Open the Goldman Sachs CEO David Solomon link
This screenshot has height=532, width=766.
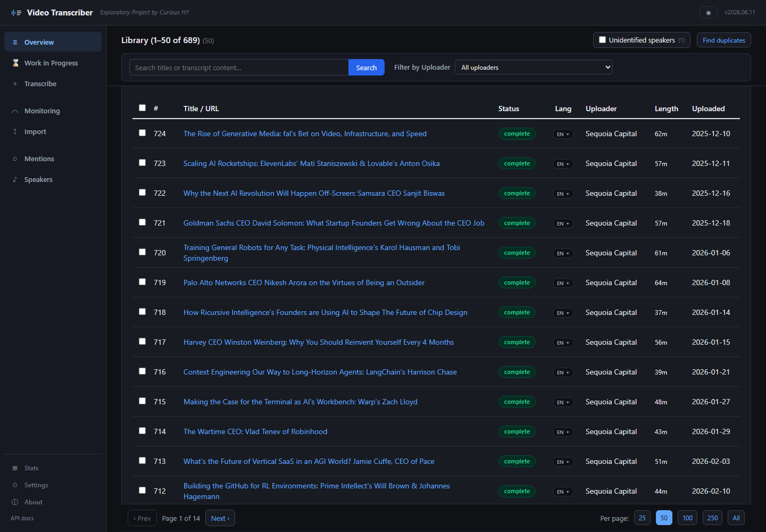[x=334, y=223]
